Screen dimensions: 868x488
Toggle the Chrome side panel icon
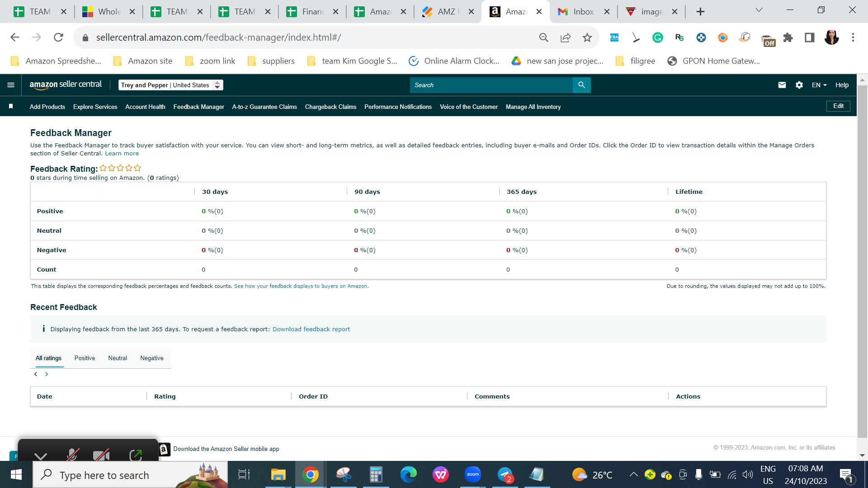coord(810,38)
